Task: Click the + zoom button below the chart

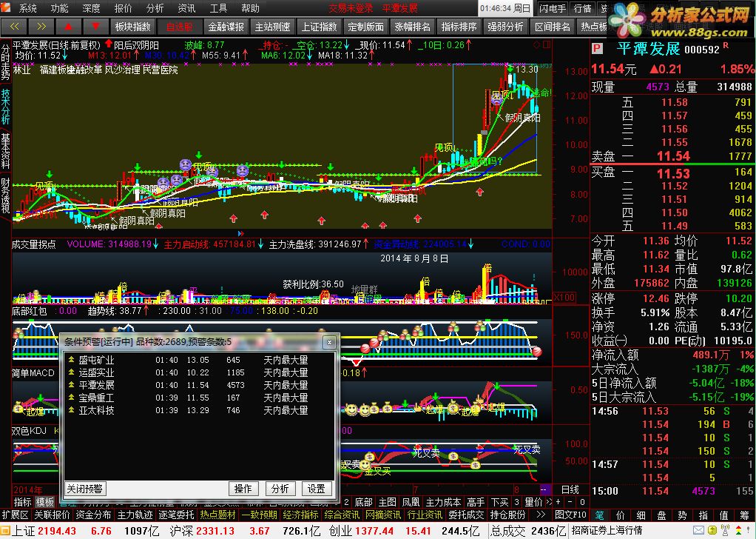Action: click(558, 502)
